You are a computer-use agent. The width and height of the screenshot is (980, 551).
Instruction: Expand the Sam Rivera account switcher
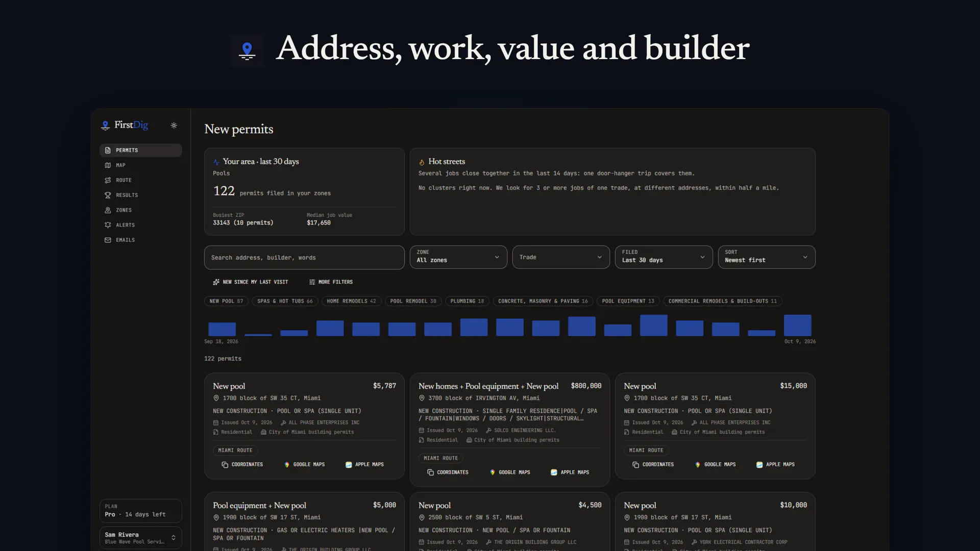[x=141, y=538]
